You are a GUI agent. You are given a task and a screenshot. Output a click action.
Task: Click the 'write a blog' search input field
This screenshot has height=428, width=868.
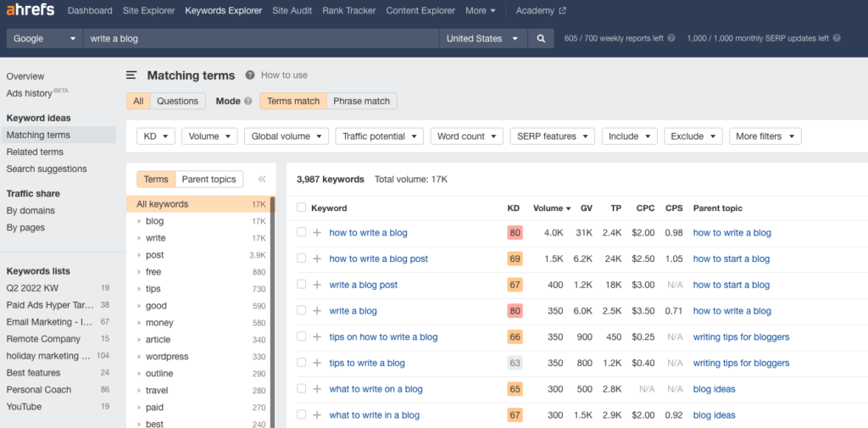261,39
